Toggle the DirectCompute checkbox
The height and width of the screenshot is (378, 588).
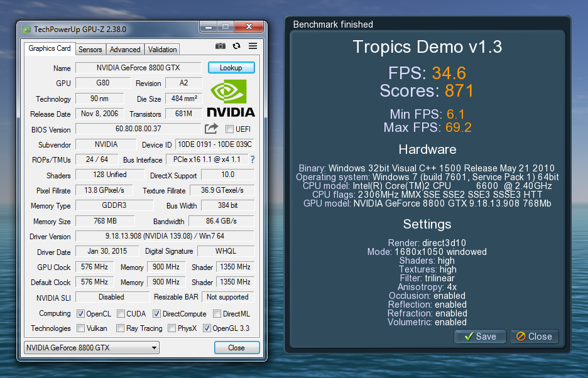(156, 313)
